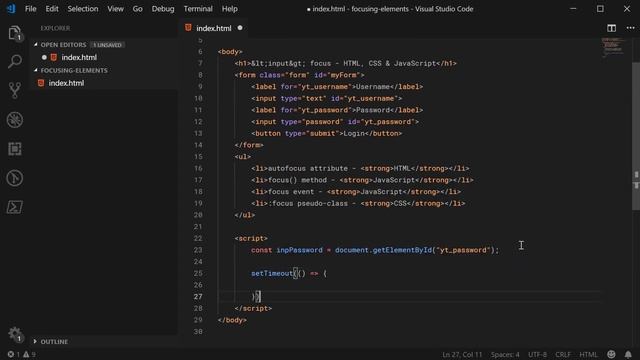The image size is (640, 360).
Task: Click line number 22 in gutter
Action: coord(198,238)
